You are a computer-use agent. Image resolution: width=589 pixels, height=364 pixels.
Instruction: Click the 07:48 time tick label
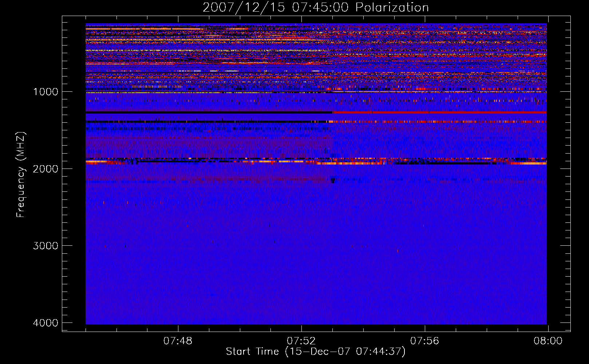[x=178, y=341]
